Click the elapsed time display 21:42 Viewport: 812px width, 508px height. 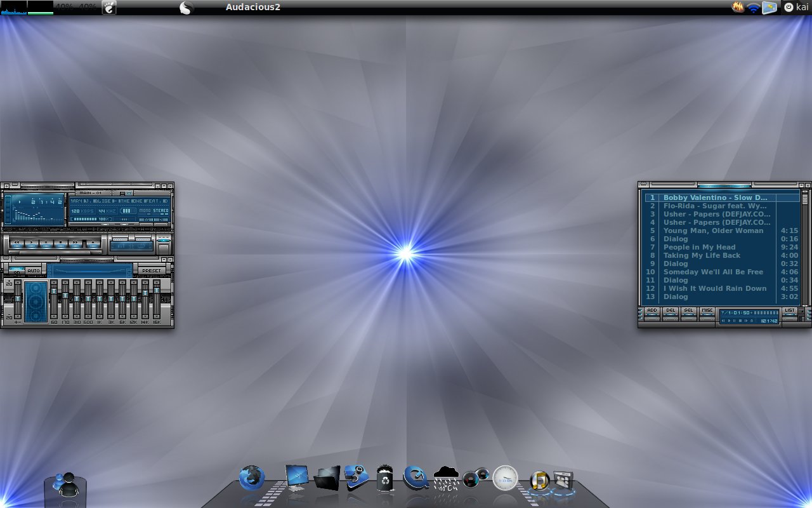click(x=46, y=201)
